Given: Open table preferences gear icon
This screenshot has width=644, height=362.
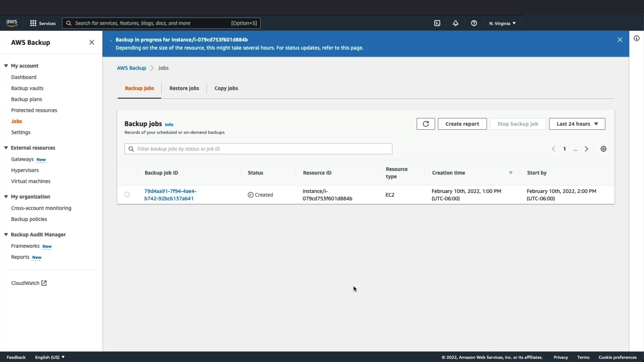Looking at the screenshot, I should tap(603, 149).
